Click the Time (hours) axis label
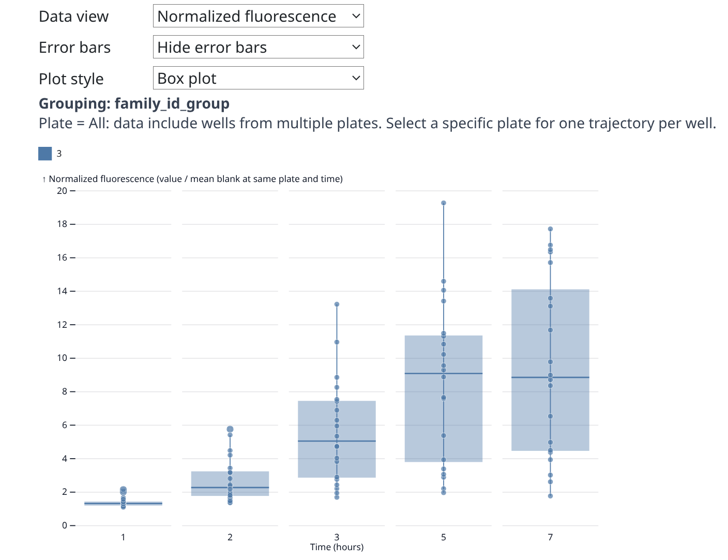The width and height of the screenshot is (728, 560). [x=337, y=547]
